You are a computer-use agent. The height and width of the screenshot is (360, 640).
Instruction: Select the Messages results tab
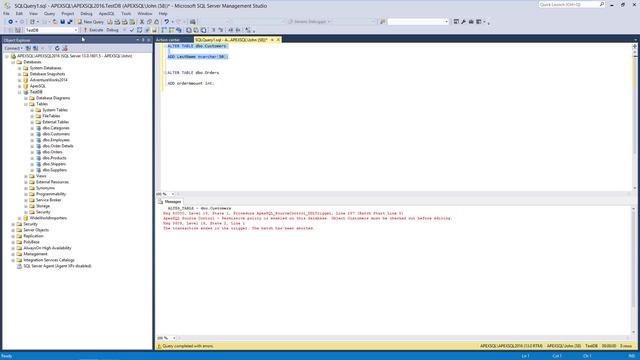click(170, 202)
